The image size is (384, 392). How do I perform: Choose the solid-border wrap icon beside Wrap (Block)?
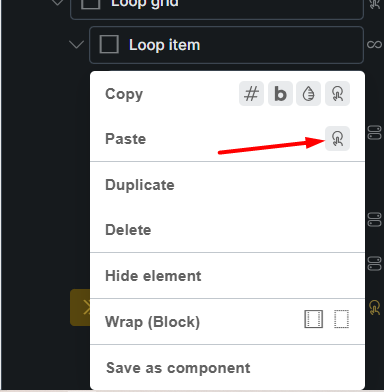point(314,319)
